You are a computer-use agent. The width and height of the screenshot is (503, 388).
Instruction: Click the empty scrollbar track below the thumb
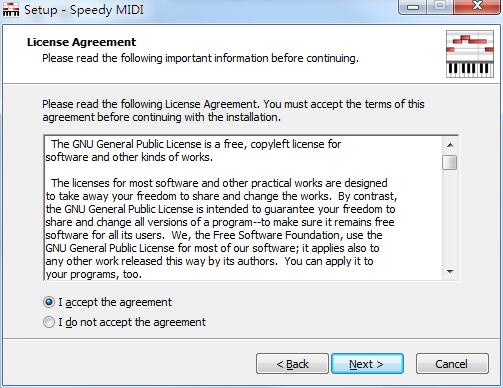tap(450, 217)
